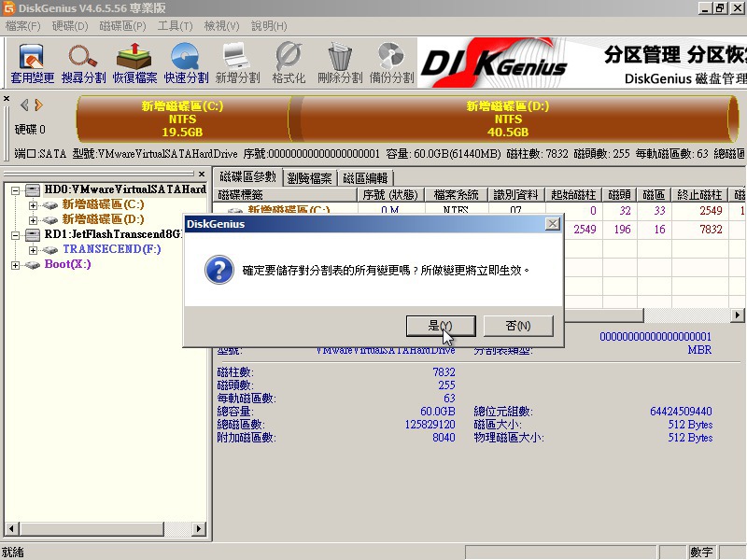Select the 40.5GB D: partition bar
747x560 pixels.
(x=508, y=119)
